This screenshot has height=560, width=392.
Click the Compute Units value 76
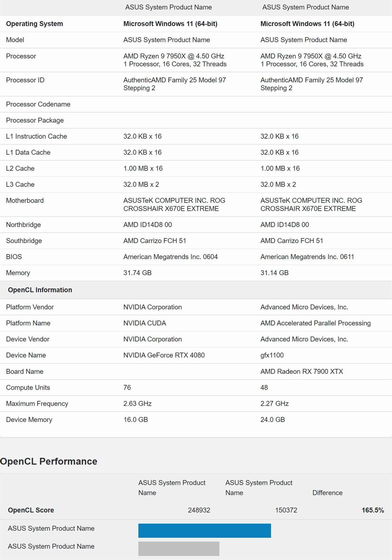127,387
